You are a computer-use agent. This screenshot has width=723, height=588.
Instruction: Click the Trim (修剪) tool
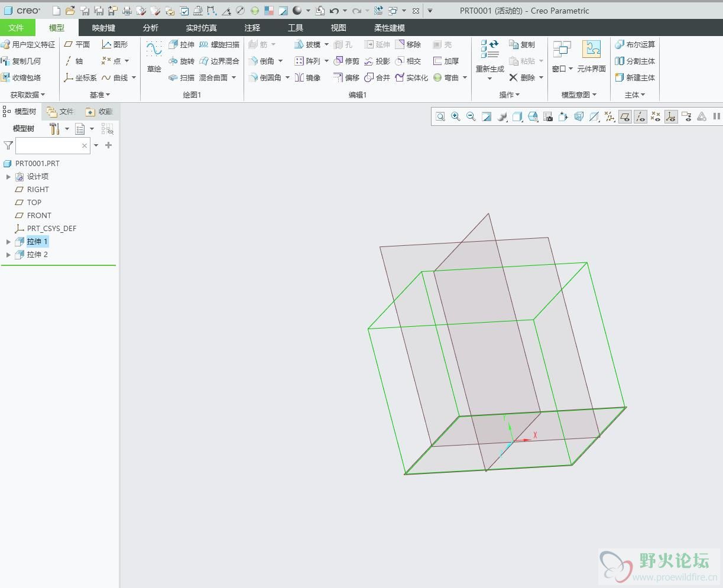point(346,61)
